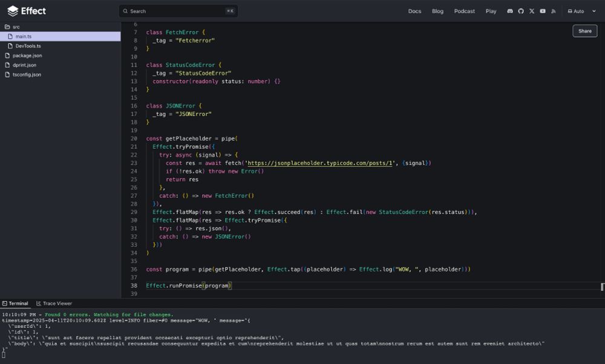Screen dimensions: 605x364
Task: Open the Auto theme dropdown
Action: [x=582, y=11]
